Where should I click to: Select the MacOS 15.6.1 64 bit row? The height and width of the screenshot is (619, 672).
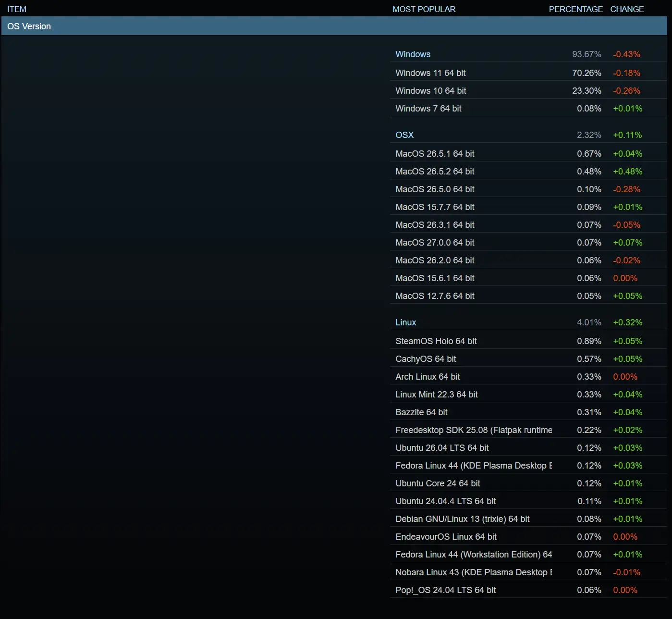[x=528, y=278]
